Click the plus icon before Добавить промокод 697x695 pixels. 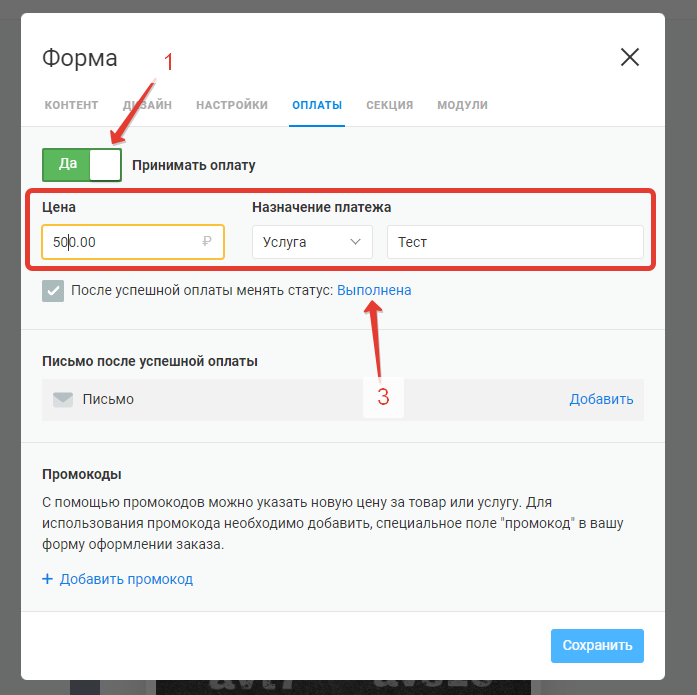47,579
